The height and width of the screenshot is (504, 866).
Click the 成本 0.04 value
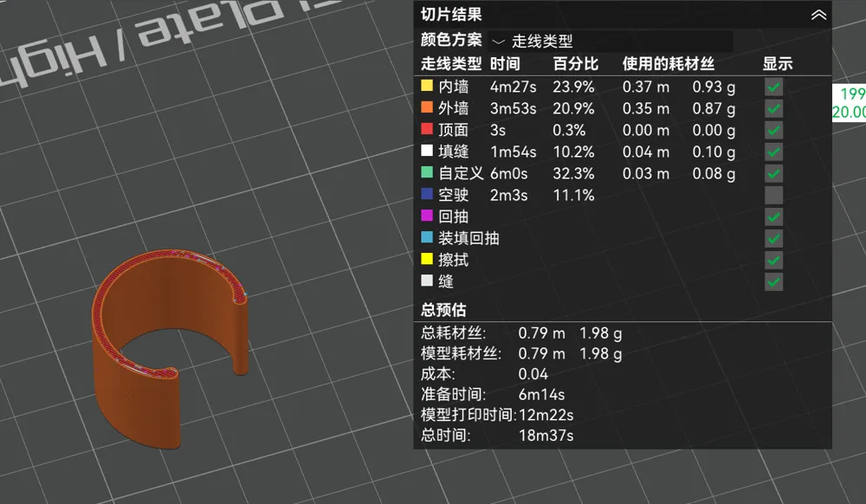(533, 374)
